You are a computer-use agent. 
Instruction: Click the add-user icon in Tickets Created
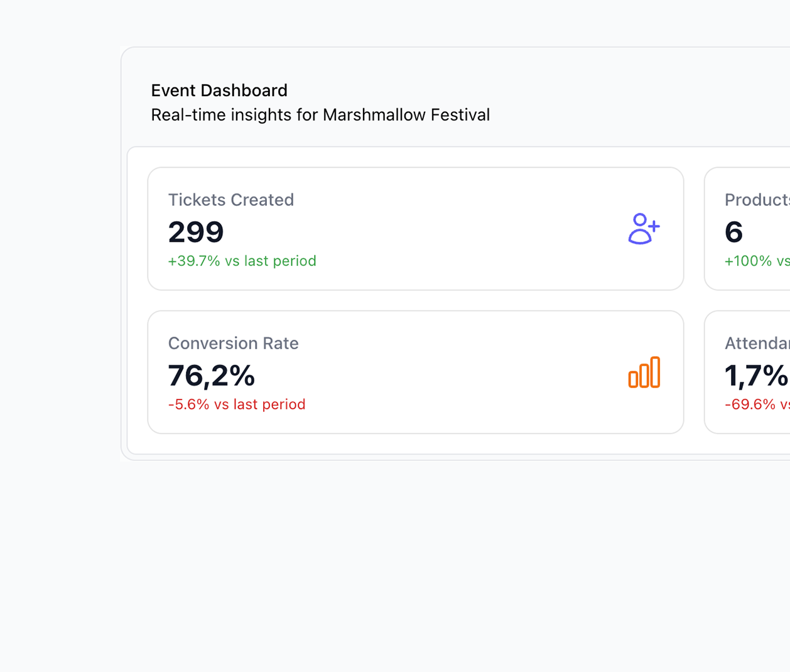(x=644, y=229)
